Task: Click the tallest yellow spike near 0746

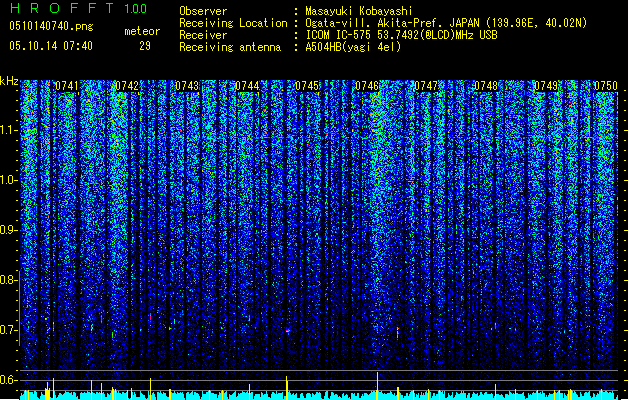Action: click(x=377, y=386)
